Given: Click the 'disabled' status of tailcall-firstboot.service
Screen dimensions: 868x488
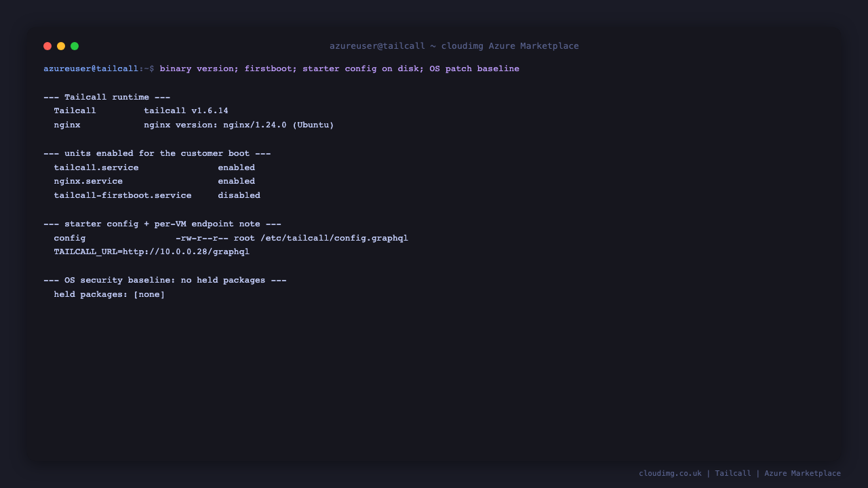Looking at the screenshot, I should (239, 195).
